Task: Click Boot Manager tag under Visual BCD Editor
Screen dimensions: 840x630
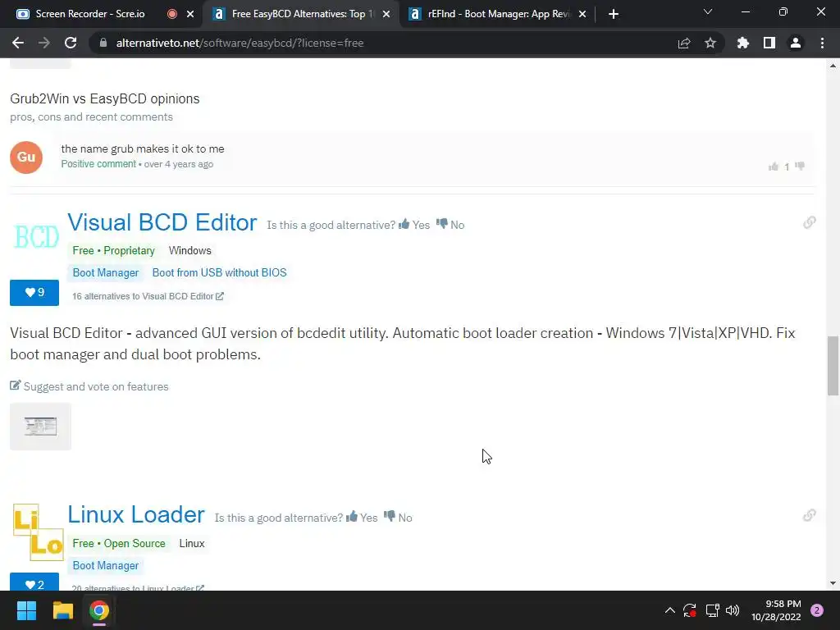Action: (x=106, y=272)
